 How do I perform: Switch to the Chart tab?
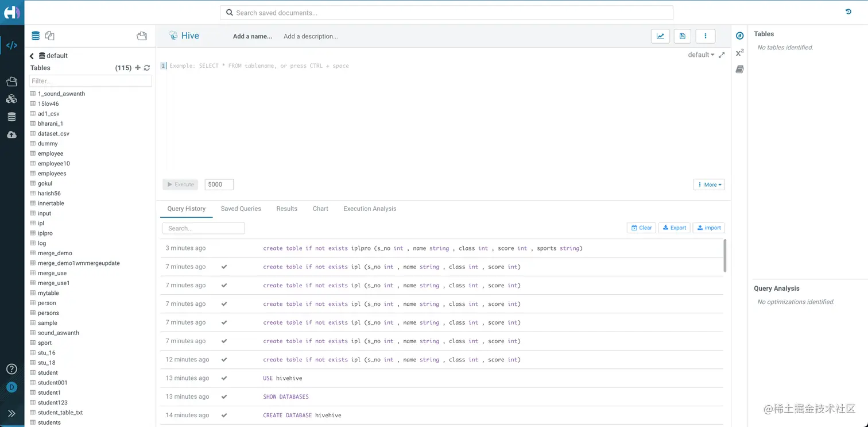320,209
